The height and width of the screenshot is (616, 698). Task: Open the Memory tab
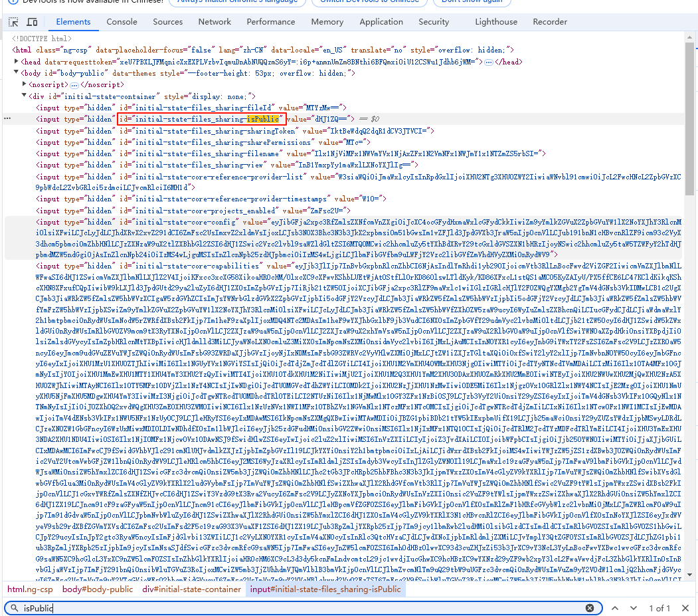(327, 22)
